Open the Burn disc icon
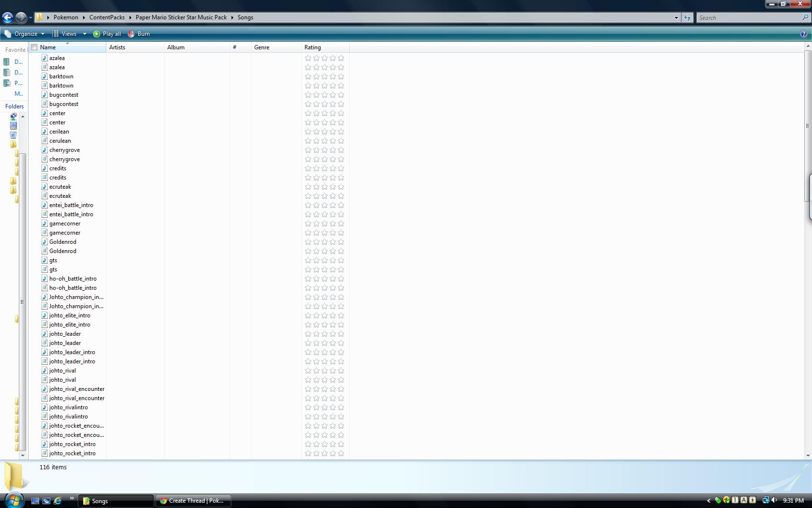 click(130, 34)
